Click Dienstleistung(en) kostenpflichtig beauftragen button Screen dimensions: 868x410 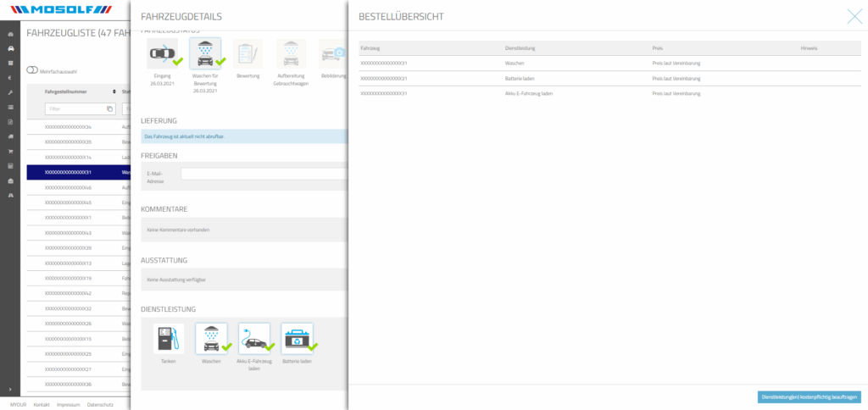pos(809,396)
